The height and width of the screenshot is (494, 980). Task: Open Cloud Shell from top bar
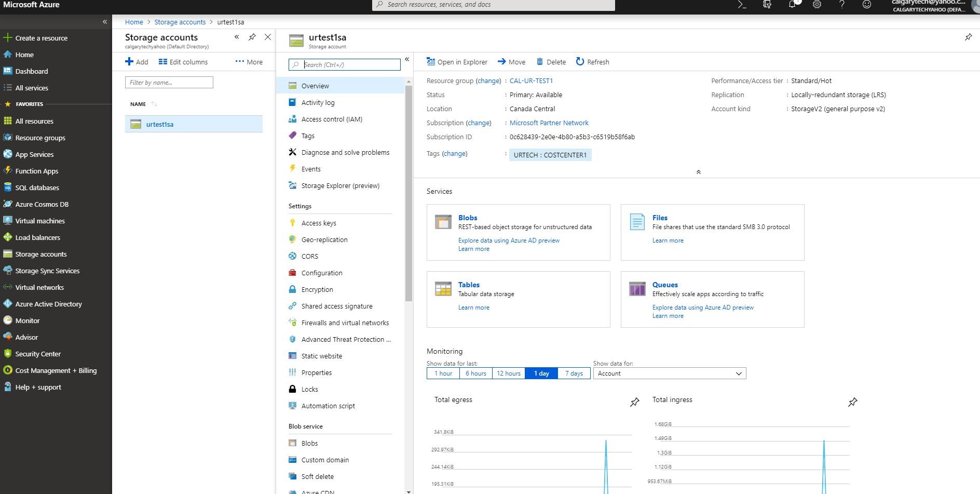coord(742,5)
